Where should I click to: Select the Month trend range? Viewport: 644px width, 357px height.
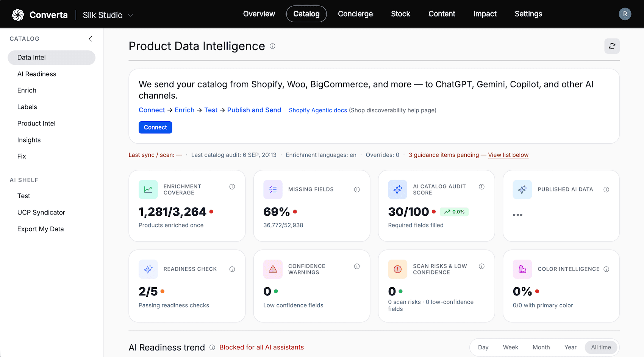point(541,347)
